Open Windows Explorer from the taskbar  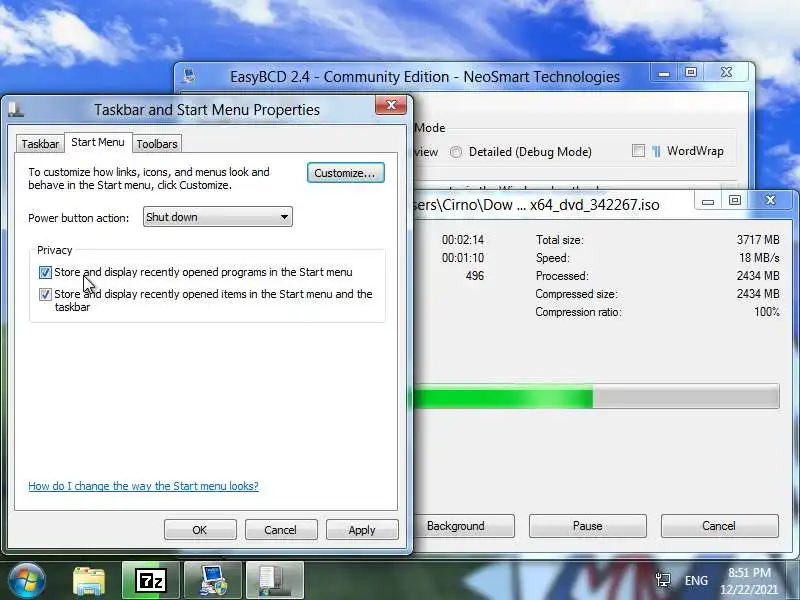[x=89, y=581]
